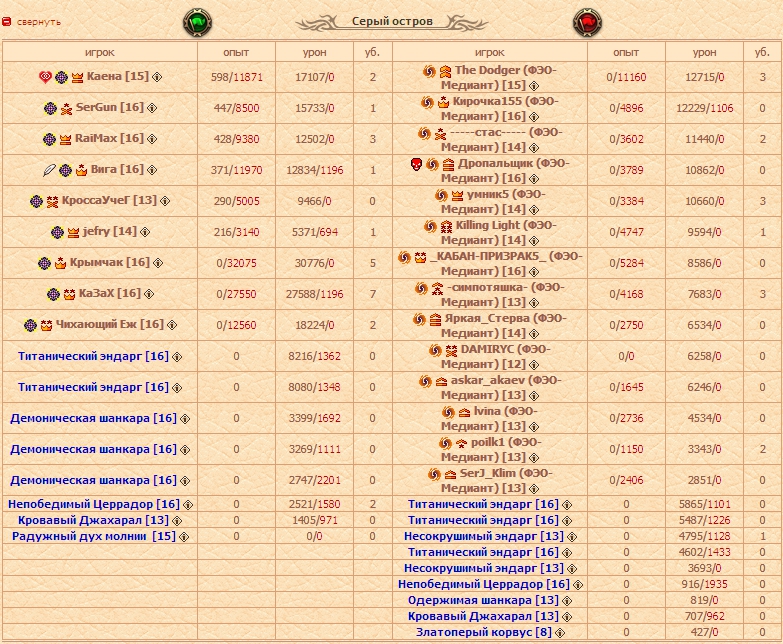Screen dimensions: 783x644
Task: Click damage value 27588/1196
Action: [x=315, y=294]
